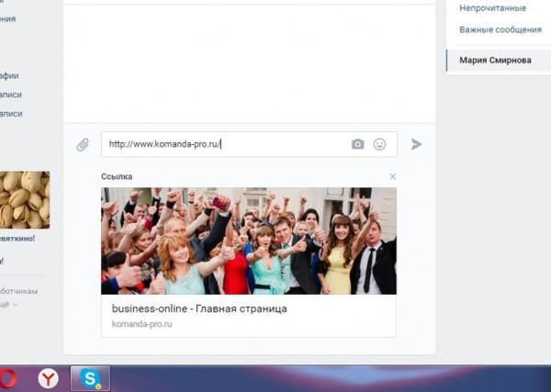Open Yandex Browser from the taskbar
This screenshot has width=551, height=392.
48,378
